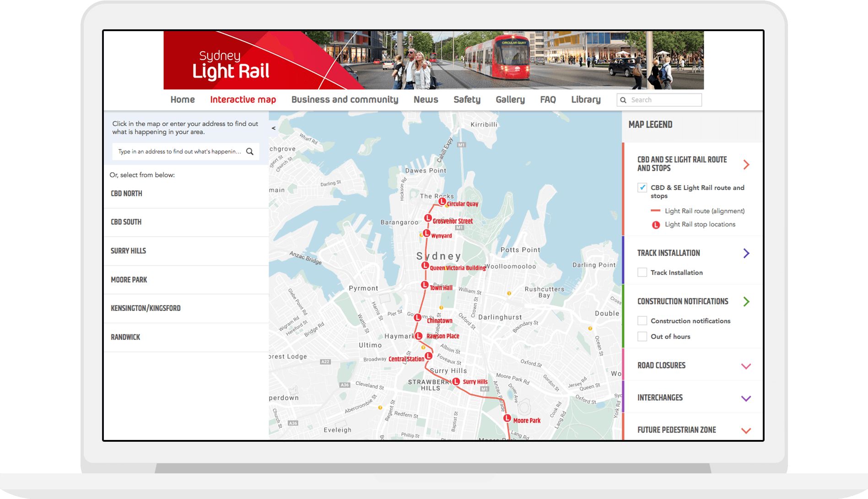Viewport: 868px width, 499px height.
Task: Click the site Search input field
Action: [x=663, y=100]
